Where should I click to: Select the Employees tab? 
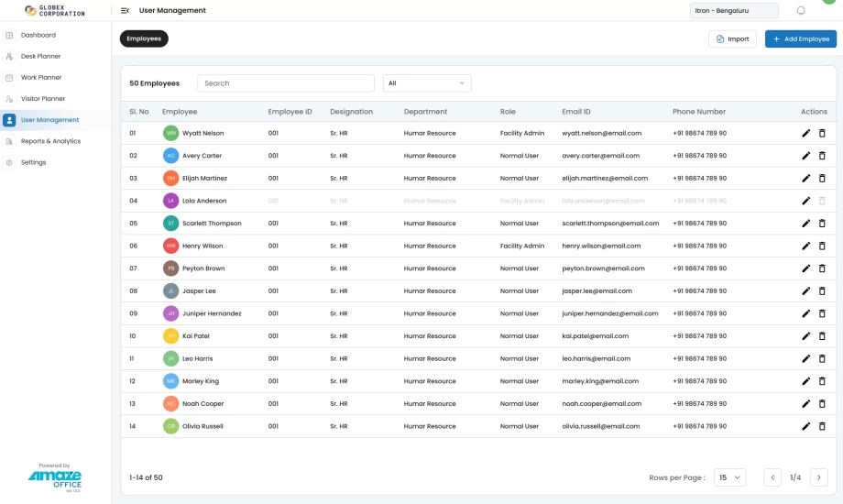pyautogui.click(x=144, y=38)
